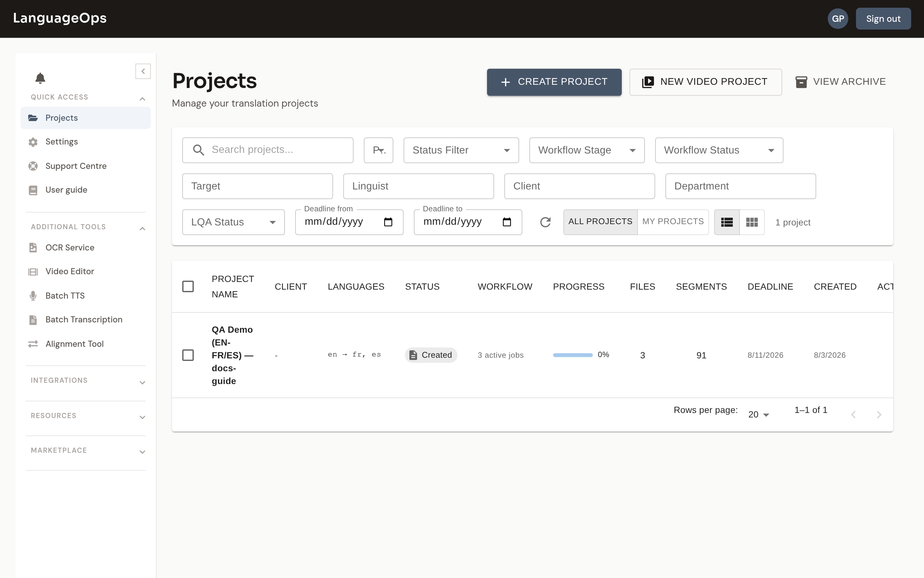Open the Deadline from calendar picker

pyautogui.click(x=388, y=222)
